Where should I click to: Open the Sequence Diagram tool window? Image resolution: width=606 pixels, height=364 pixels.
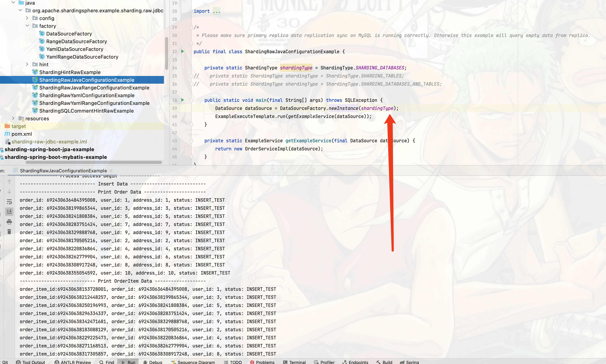[193, 362]
